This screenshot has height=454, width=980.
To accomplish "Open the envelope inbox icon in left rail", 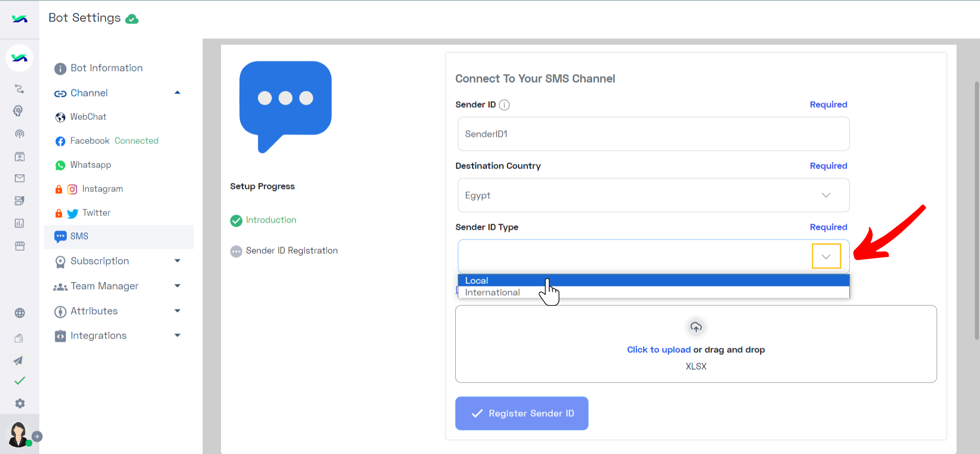I will [x=19, y=178].
